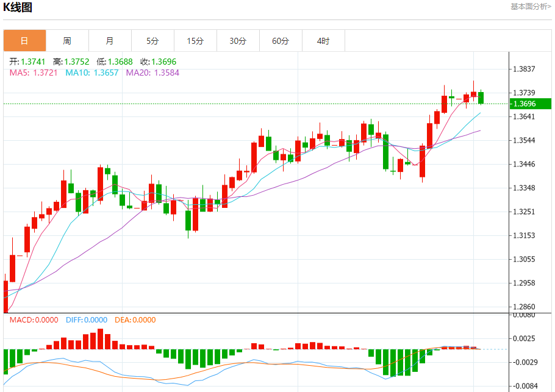Screen dimensions: 555x392
Task: Open the 15分 interval tab
Action: coord(195,41)
